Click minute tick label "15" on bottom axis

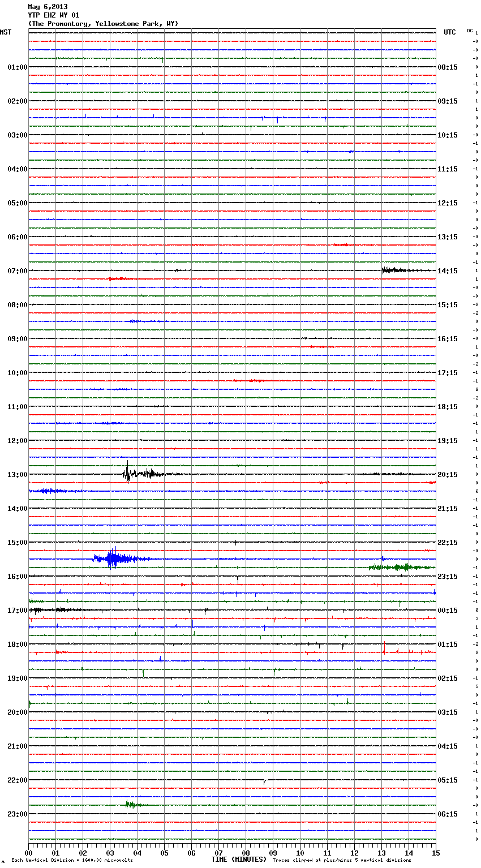tap(436, 853)
